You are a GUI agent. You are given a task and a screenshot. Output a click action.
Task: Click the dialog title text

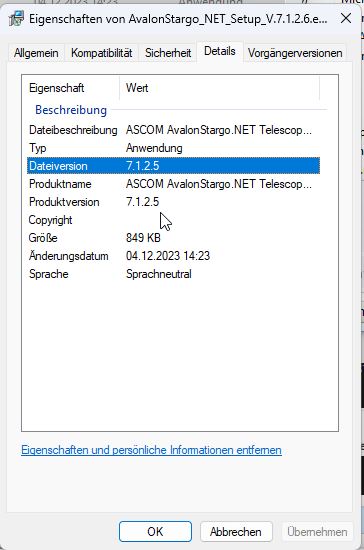click(x=178, y=19)
